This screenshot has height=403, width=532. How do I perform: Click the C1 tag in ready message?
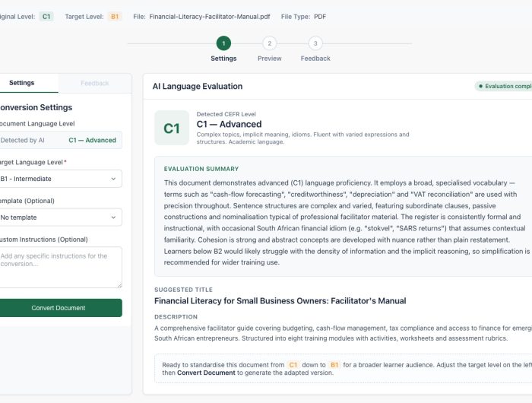click(293, 365)
